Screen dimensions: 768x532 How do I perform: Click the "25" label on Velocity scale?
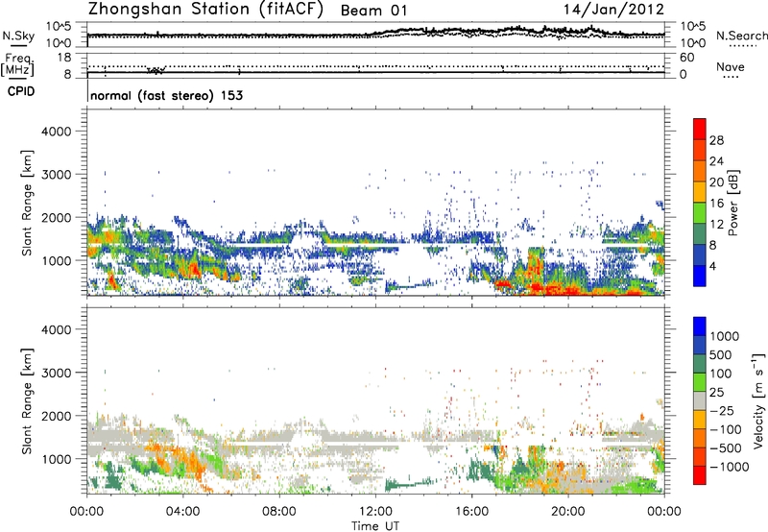[x=716, y=393]
